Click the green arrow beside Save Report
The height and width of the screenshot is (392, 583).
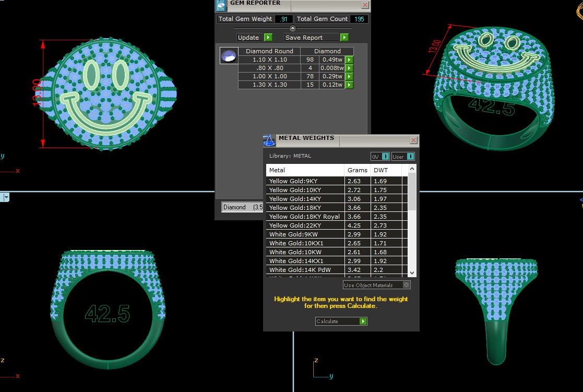(x=344, y=38)
